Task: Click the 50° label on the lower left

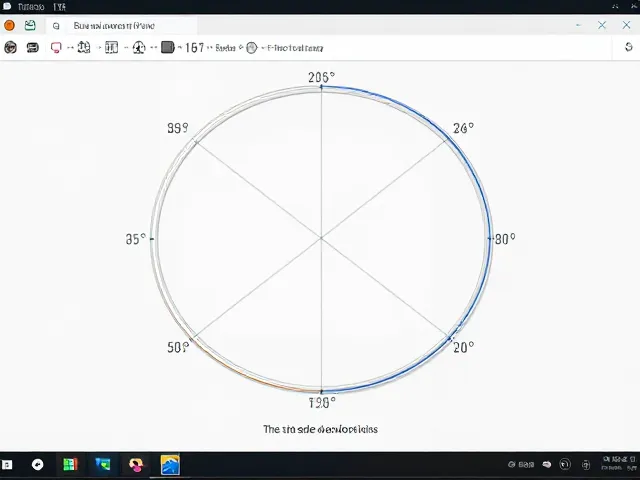Action: (178, 347)
